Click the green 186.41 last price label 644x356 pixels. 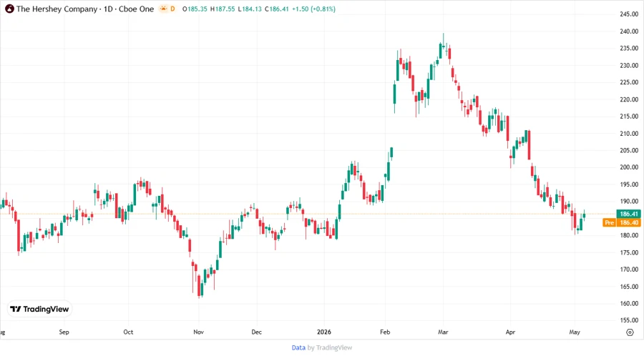click(628, 214)
